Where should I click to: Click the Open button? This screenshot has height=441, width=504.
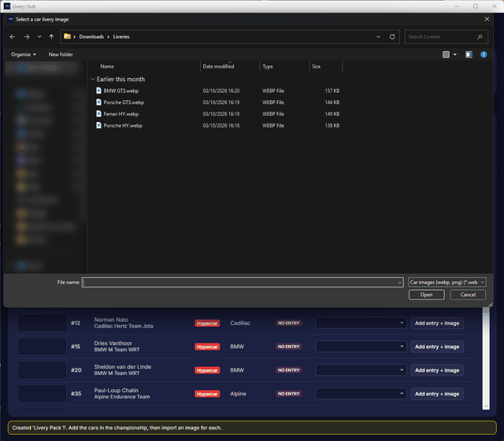[427, 295]
